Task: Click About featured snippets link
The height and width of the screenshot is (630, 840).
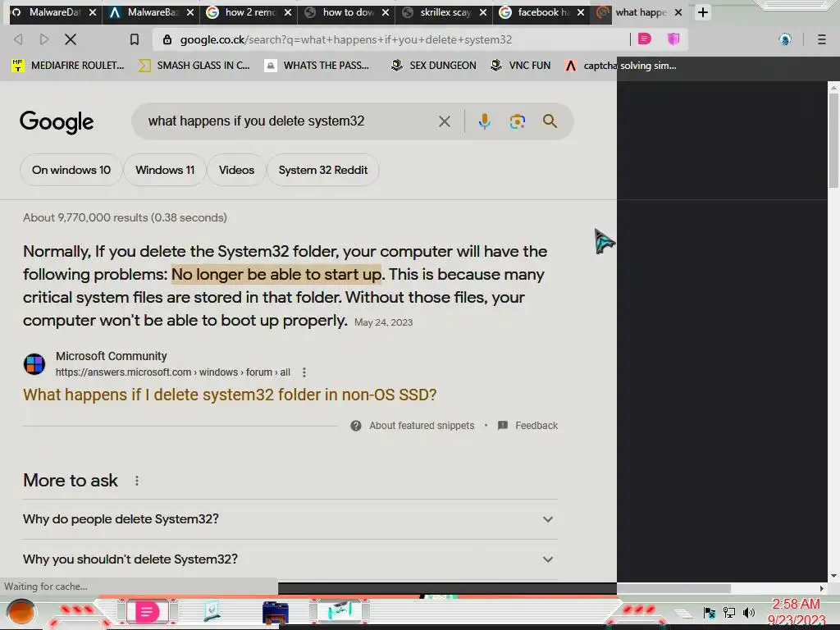Action: pos(422,426)
